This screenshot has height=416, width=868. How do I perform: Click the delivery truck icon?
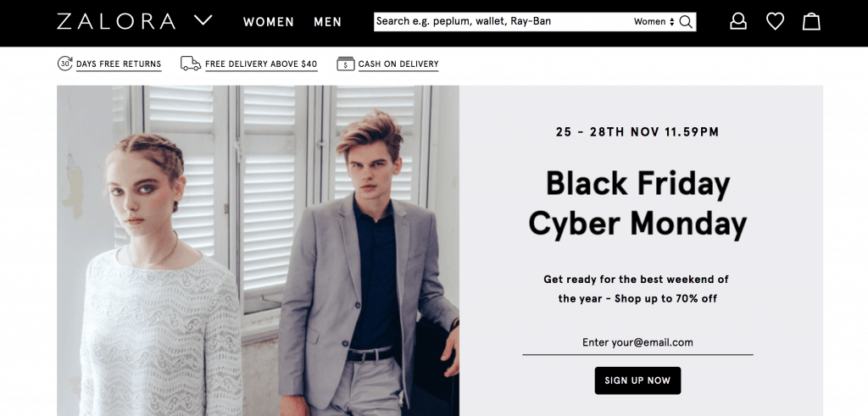point(191,64)
